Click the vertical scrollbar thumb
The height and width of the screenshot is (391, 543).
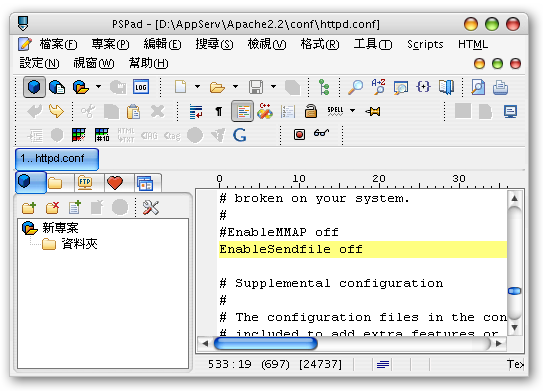pos(514,291)
